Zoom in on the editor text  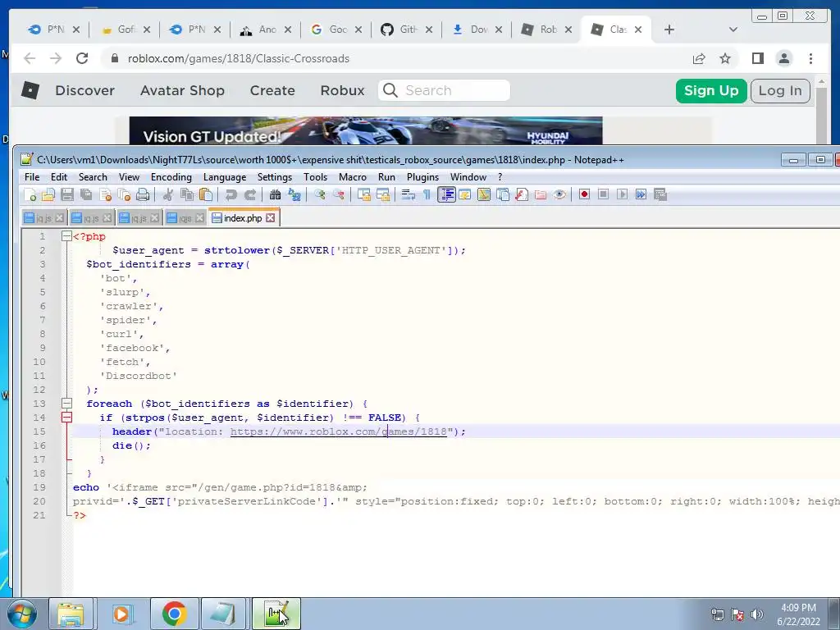[320, 195]
